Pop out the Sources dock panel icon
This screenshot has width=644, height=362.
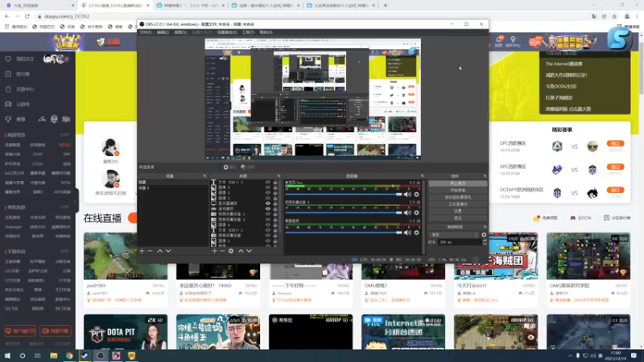pos(279,176)
